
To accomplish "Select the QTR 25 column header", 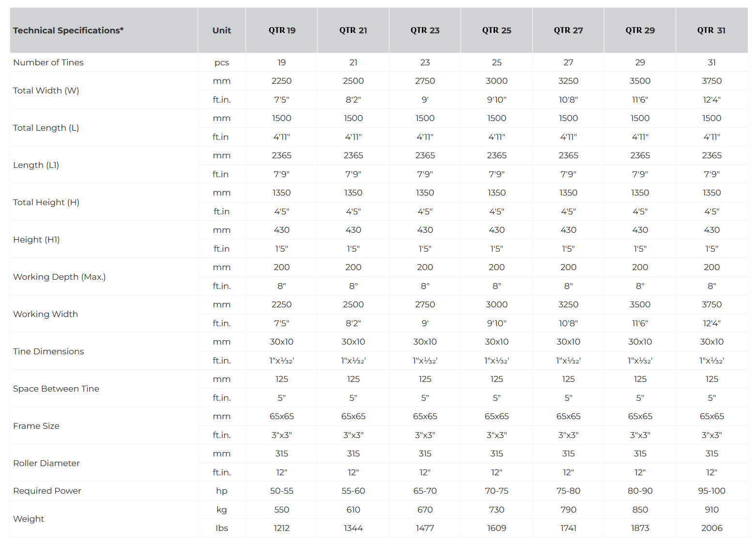I will (496, 30).
